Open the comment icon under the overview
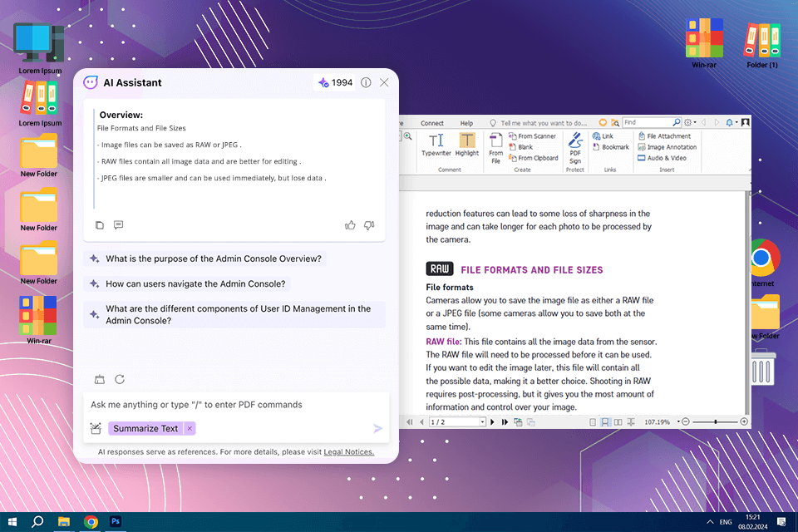The height and width of the screenshot is (532, 798). pos(119,225)
